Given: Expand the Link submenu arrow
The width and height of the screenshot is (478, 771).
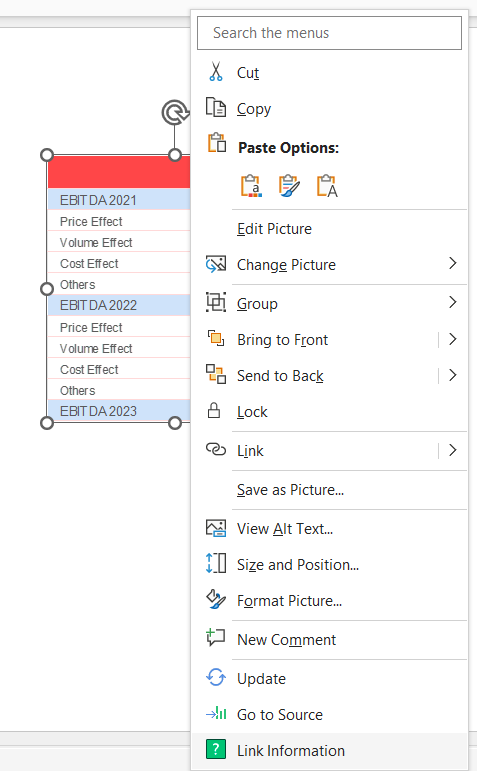Looking at the screenshot, I should coord(453,450).
